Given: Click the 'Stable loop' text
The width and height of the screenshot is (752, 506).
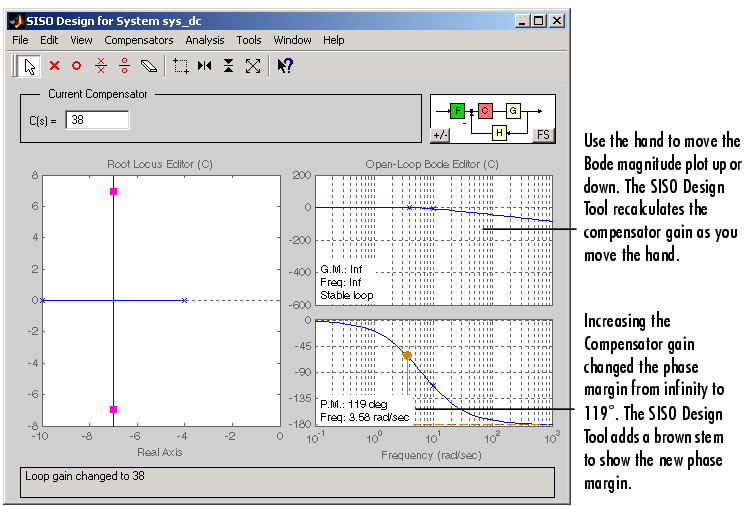Looking at the screenshot, I should click(347, 295).
